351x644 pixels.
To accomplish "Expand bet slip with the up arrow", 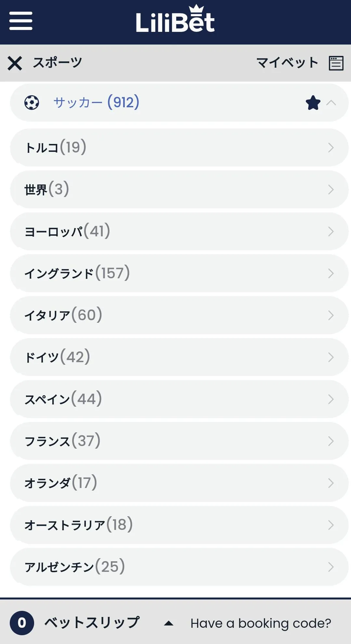I will 169,623.
